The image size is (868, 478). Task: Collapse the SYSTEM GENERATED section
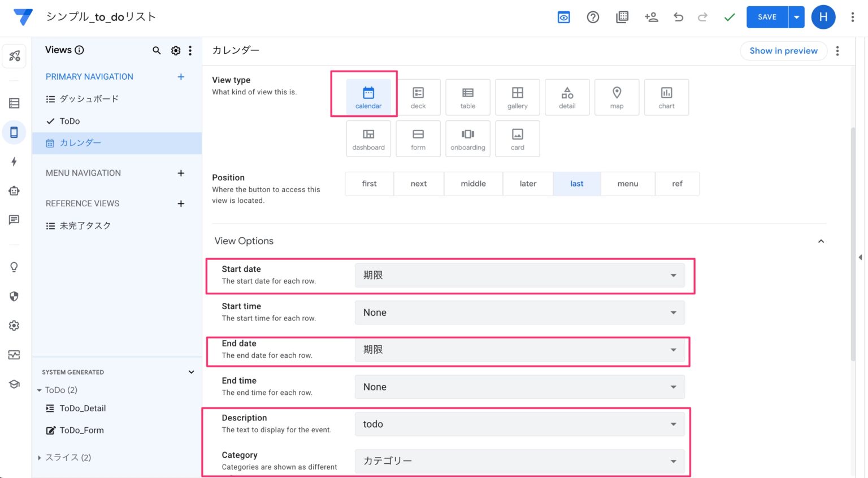pos(191,372)
